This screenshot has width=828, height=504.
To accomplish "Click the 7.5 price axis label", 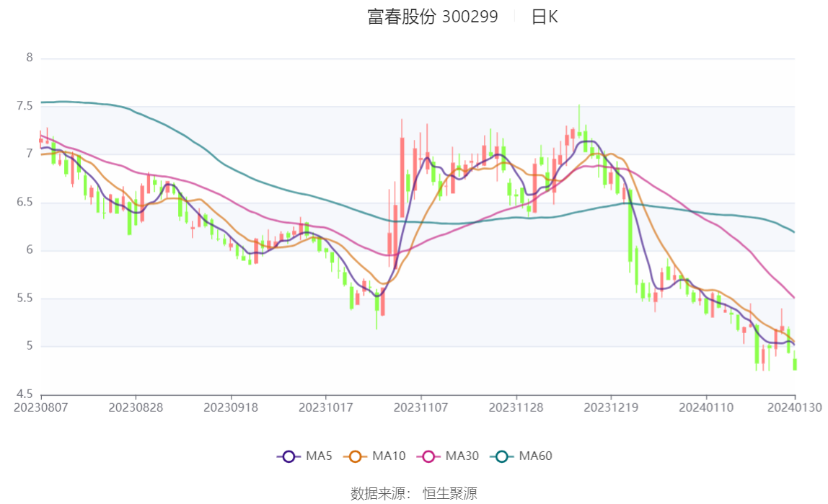I will (x=25, y=106).
